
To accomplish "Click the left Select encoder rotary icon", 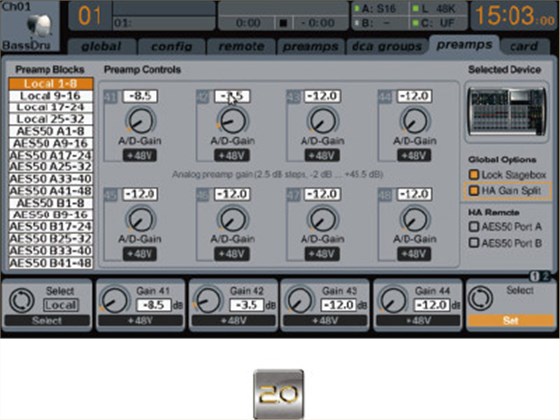I will click(x=22, y=301).
